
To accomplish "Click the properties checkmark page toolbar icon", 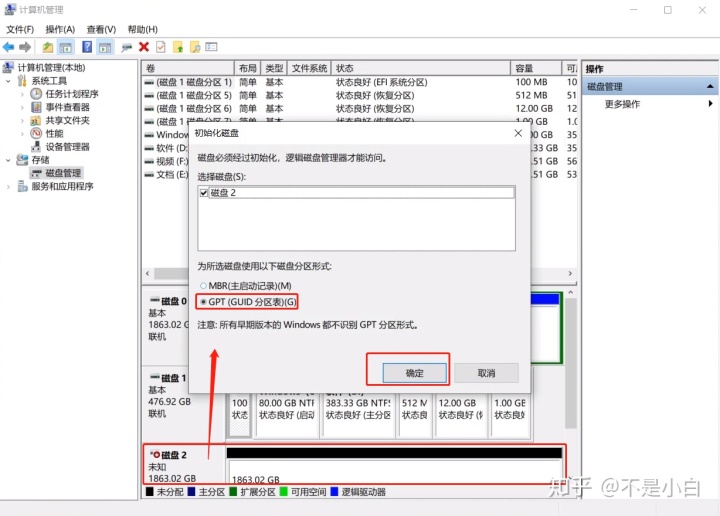I will (x=161, y=47).
